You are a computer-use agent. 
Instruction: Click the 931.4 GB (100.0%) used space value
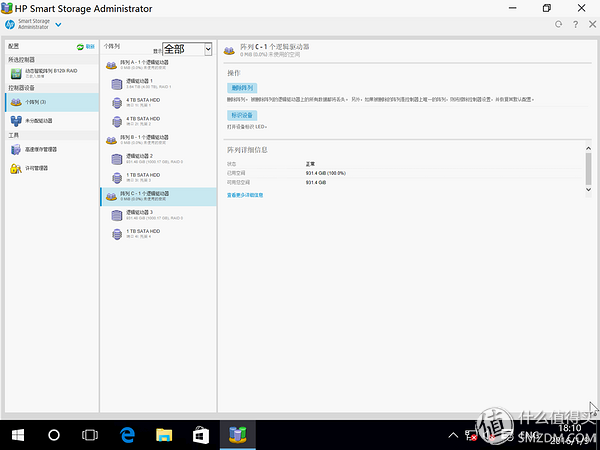326,173
